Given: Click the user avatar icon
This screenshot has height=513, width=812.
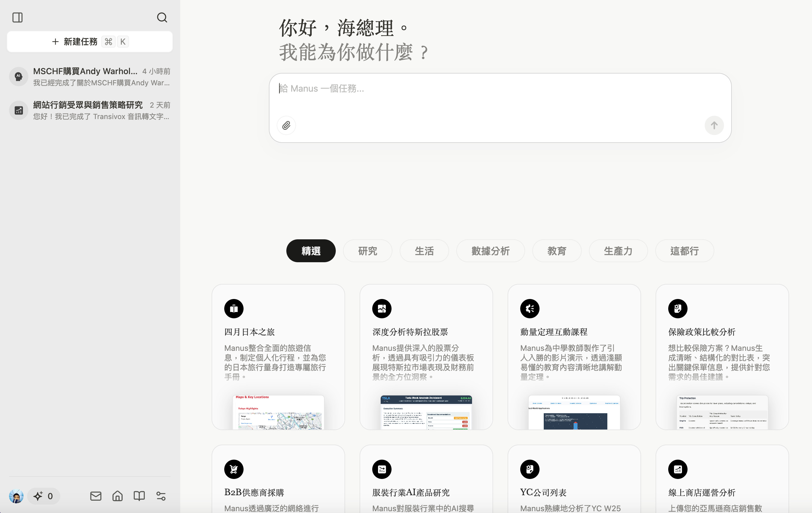Looking at the screenshot, I should pos(16,496).
